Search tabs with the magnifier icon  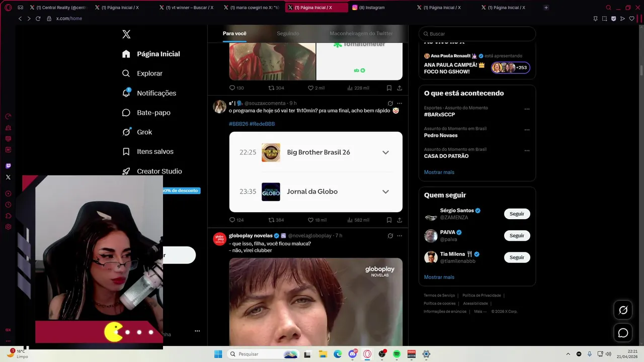(x=608, y=8)
